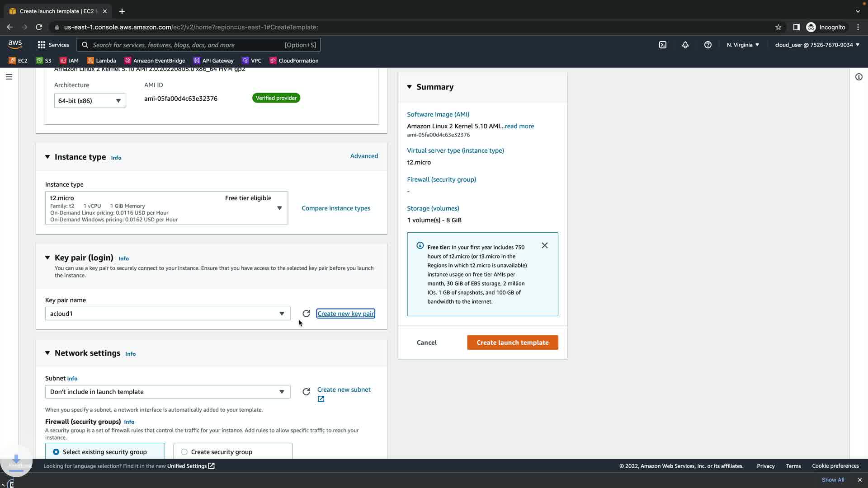
Task: Open AWS CloudShell icon in top bar
Action: (x=663, y=45)
